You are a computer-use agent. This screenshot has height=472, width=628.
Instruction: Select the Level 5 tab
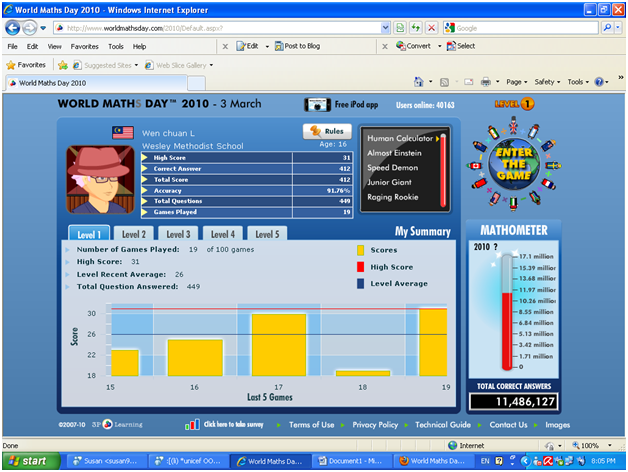[267, 234]
